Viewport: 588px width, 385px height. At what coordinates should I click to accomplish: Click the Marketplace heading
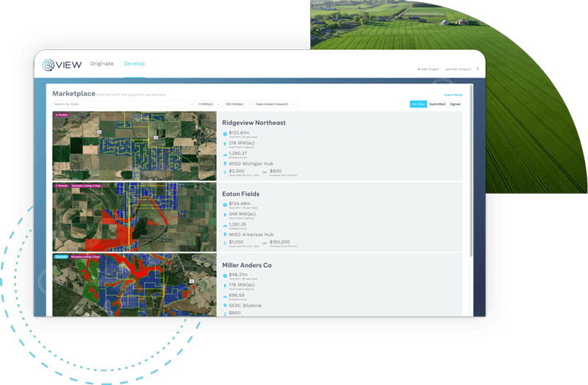[x=73, y=93]
